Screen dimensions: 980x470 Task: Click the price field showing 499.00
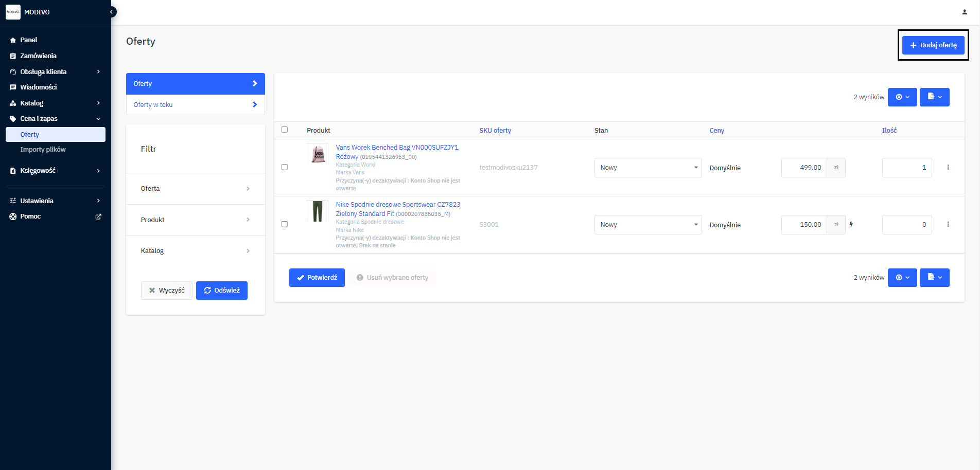(804, 168)
